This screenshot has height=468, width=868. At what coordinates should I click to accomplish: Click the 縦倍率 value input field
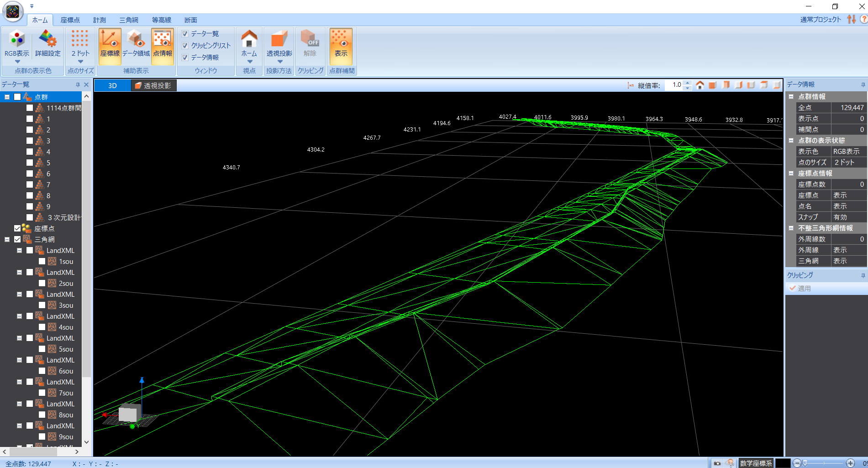tap(674, 85)
